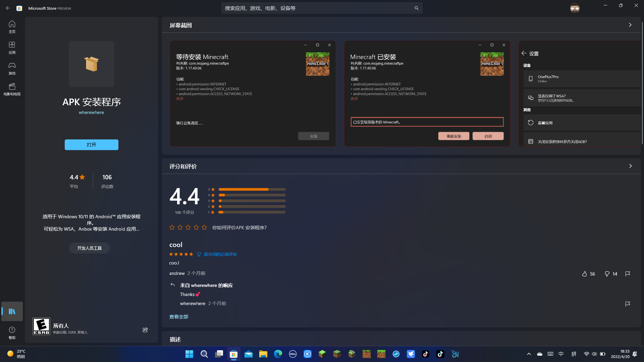The width and height of the screenshot is (644, 362).
Task: Open the wherewhere publisher link
Action: pyautogui.click(x=91, y=112)
